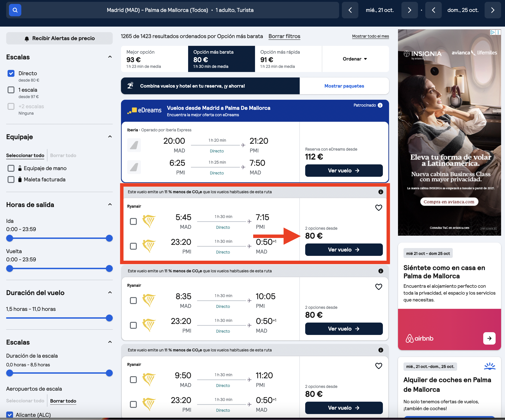The height and width of the screenshot is (420, 505).
Task: Click the Patrocinado info icon
Action: 380,105
